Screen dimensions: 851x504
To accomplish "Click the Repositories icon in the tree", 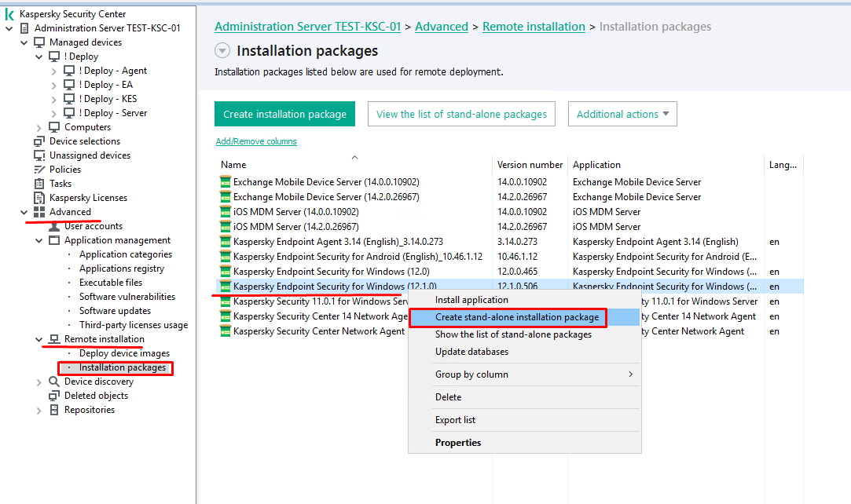I will [x=54, y=410].
